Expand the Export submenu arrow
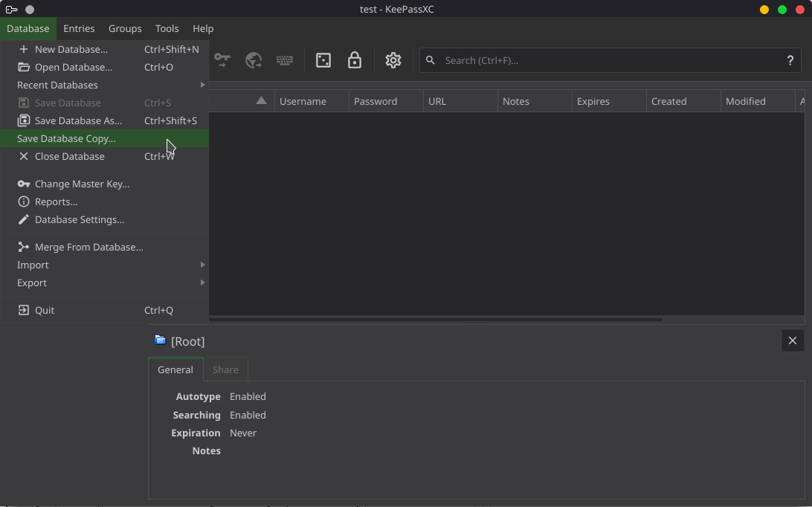Image resolution: width=812 pixels, height=507 pixels. coord(202,282)
